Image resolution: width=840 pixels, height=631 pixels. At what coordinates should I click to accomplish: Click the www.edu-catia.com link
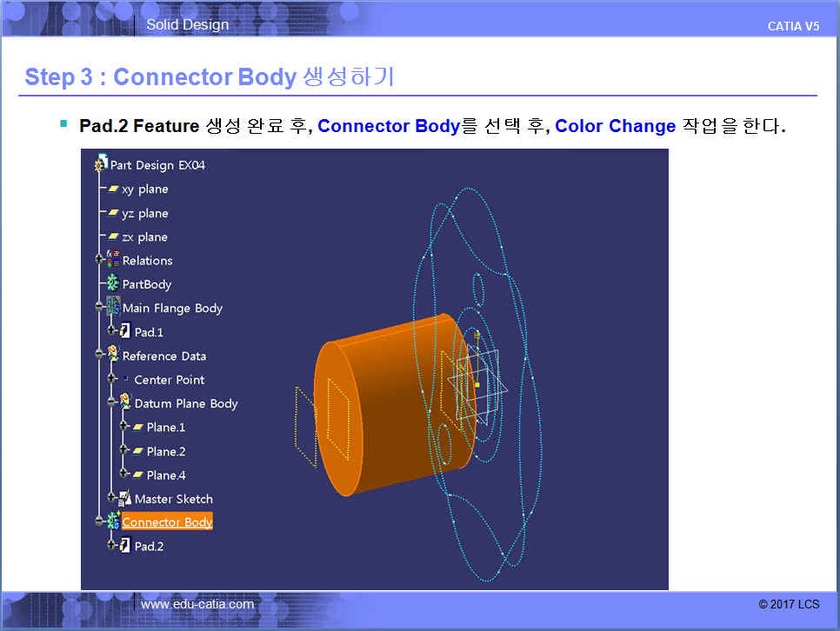point(197,604)
